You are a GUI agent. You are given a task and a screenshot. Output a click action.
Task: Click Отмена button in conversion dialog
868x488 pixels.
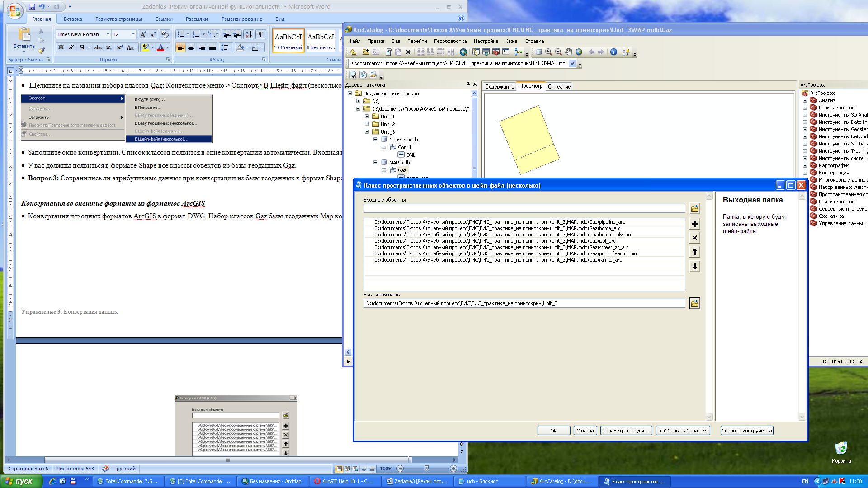585,431
